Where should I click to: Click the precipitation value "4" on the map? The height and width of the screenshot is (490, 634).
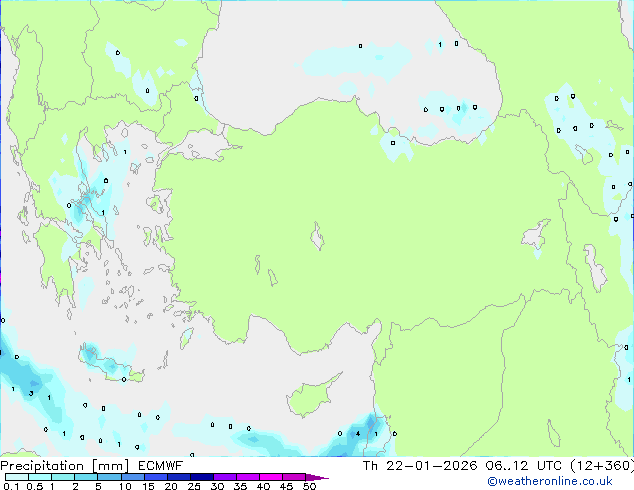pos(358,434)
